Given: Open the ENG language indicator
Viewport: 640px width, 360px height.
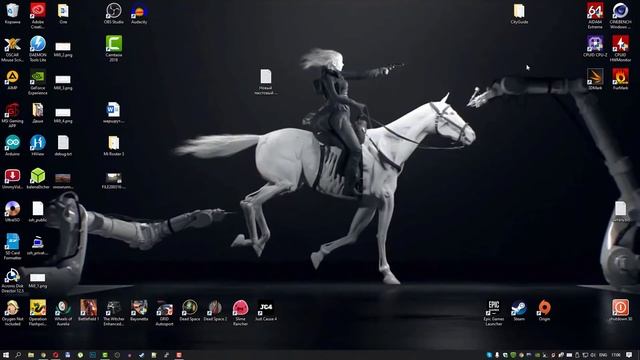Looking at the screenshot, I should 602,355.
